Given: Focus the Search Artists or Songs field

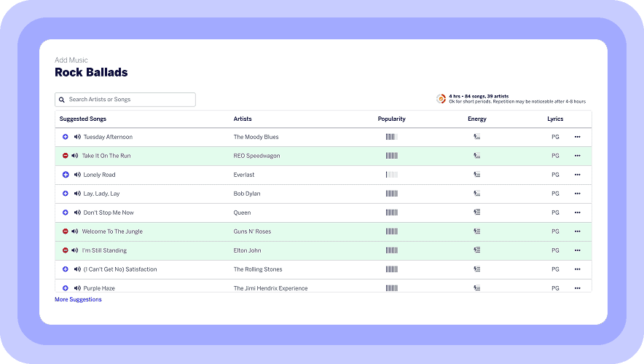Looking at the screenshot, I should pyautogui.click(x=125, y=100).
